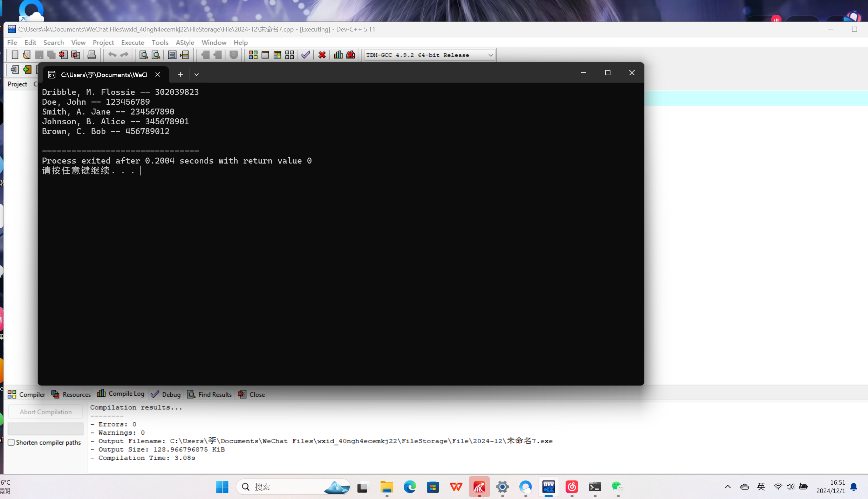Click the Profile Analysis bar chart icon
The image size is (868, 499).
tap(338, 55)
